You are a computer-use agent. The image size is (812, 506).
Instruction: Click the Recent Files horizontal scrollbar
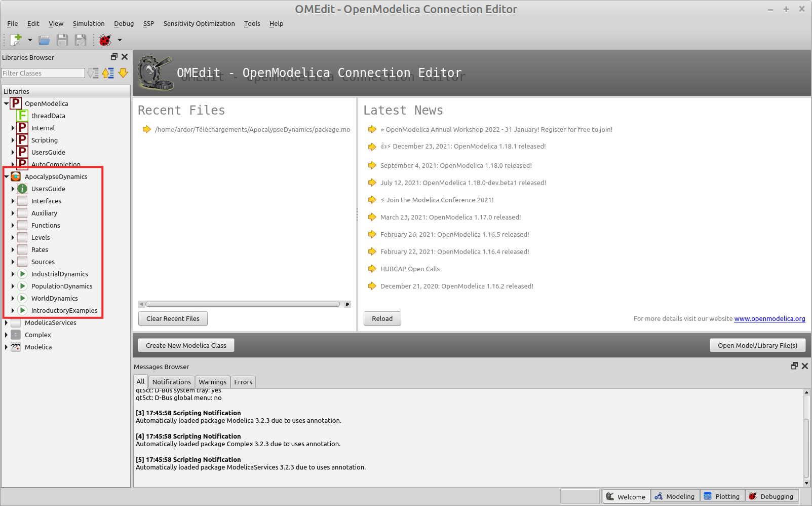(243, 304)
